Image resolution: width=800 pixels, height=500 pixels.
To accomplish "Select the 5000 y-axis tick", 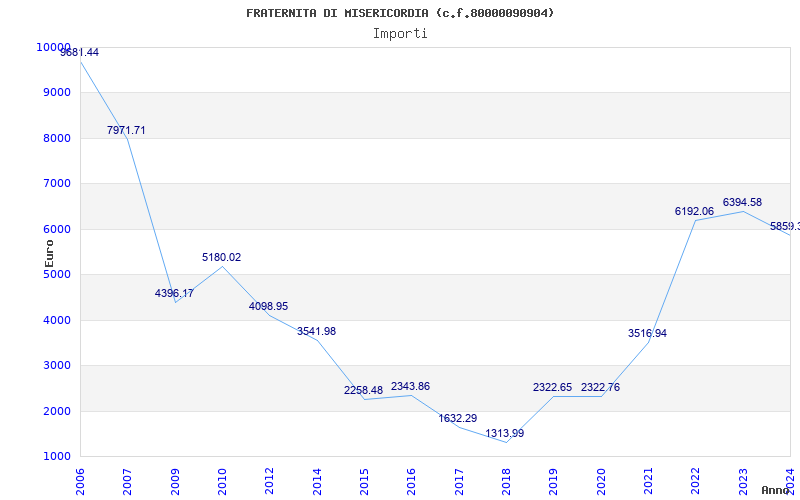I will (x=57, y=274).
